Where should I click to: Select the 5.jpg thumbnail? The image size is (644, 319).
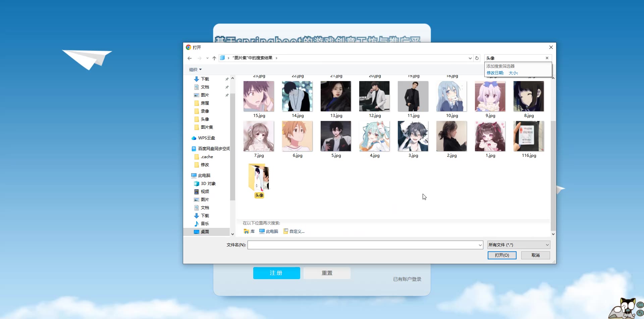click(336, 136)
